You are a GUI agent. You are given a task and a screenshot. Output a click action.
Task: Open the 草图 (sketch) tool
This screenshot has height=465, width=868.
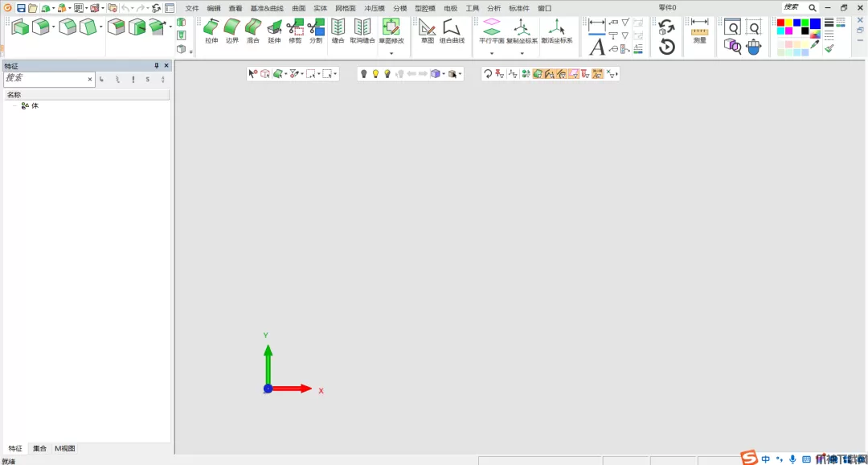pos(428,31)
